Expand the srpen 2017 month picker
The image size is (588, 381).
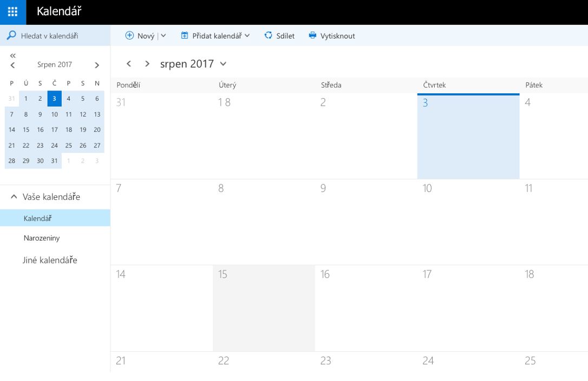pos(223,64)
